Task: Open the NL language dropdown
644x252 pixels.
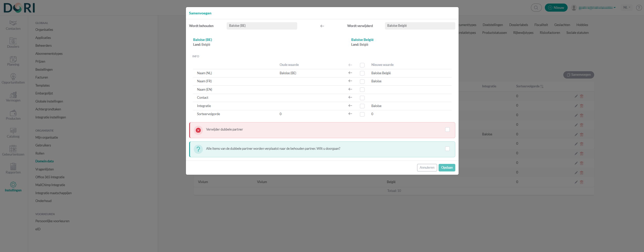Action: 627,8
